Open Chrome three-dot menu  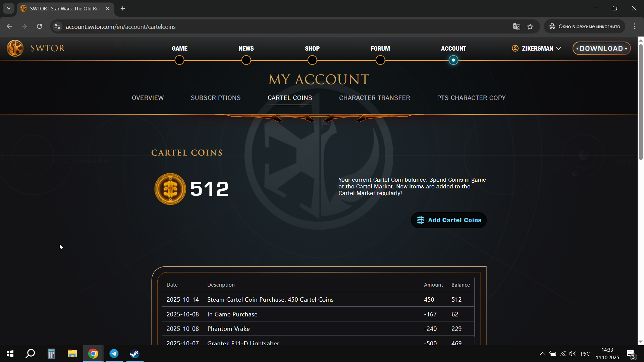coord(635,26)
